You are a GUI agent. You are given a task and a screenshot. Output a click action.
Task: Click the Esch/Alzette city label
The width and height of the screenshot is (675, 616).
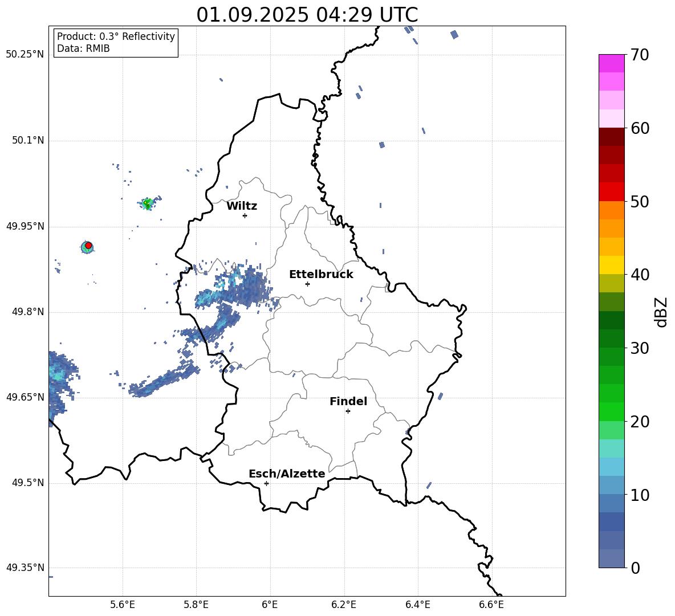point(287,474)
